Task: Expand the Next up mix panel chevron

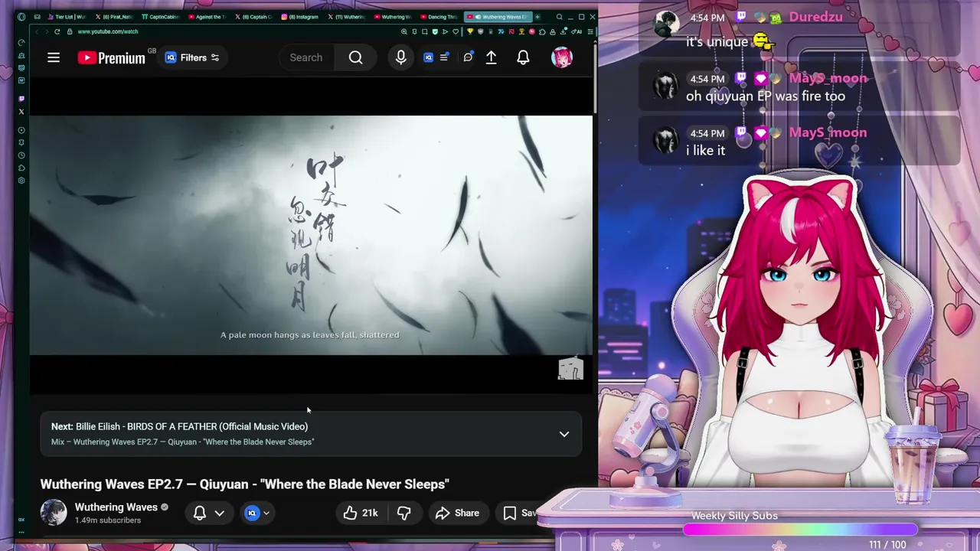Action: click(x=564, y=434)
